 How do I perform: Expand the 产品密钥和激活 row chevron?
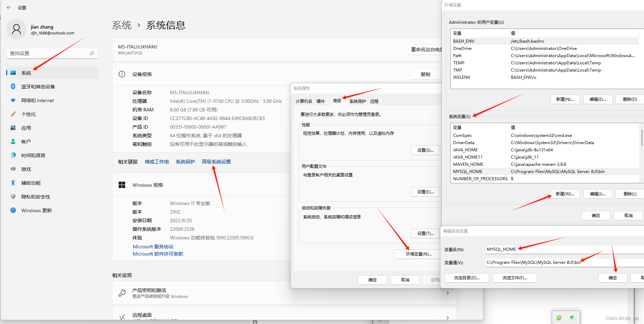(448, 293)
